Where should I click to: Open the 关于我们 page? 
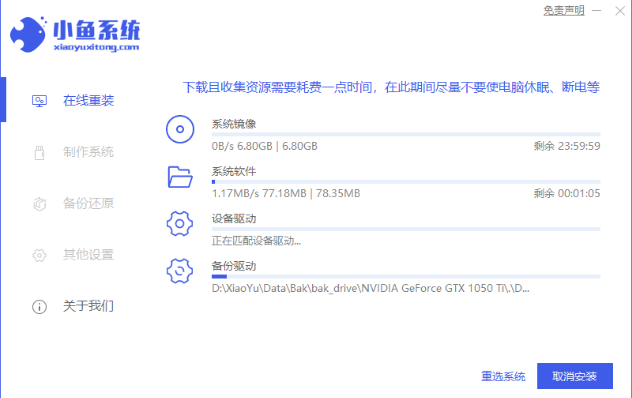[88, 306]
